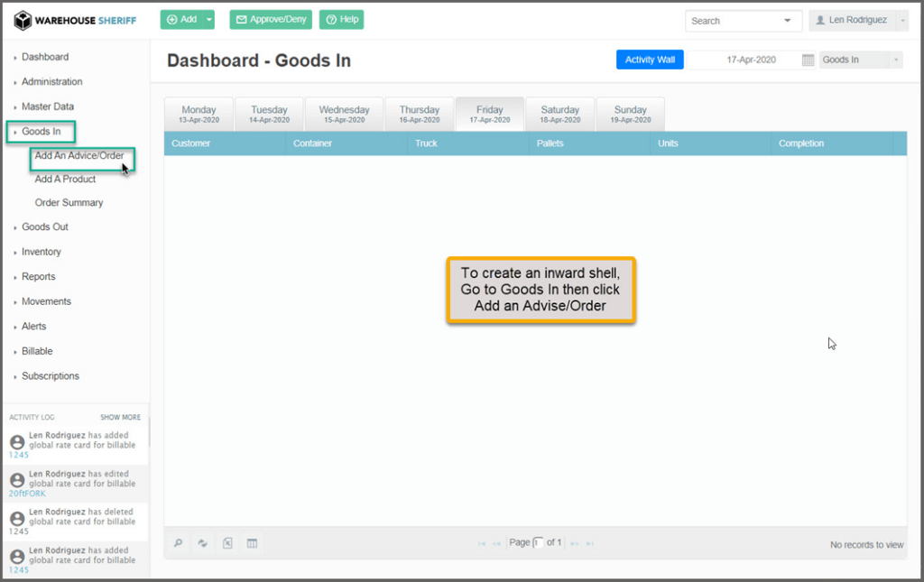The height and width of the screenshot is (582, 924).
Task: Expand the Goods Out sidebar section
Action: (x=44, y=227)
